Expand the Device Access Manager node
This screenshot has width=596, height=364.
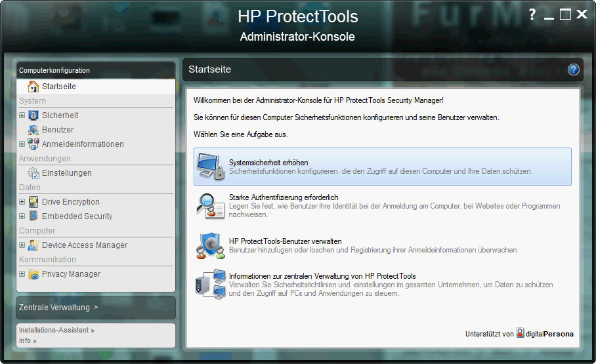[x=22, y=245]
